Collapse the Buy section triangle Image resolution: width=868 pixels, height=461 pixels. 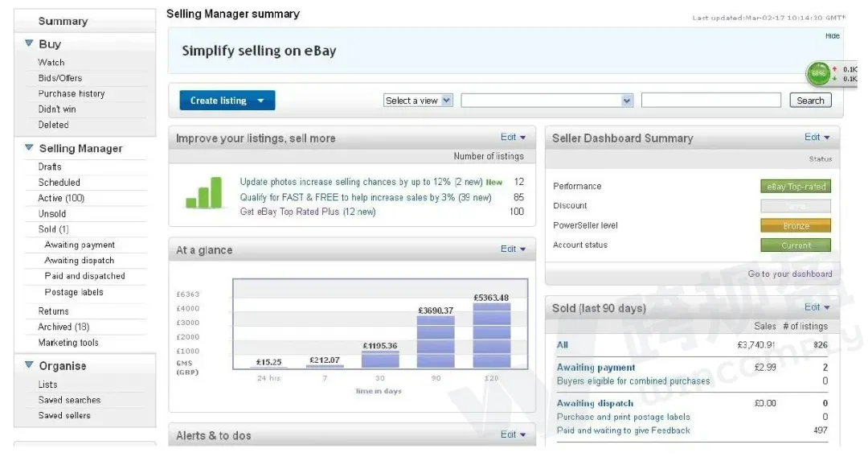coord(29,43)
